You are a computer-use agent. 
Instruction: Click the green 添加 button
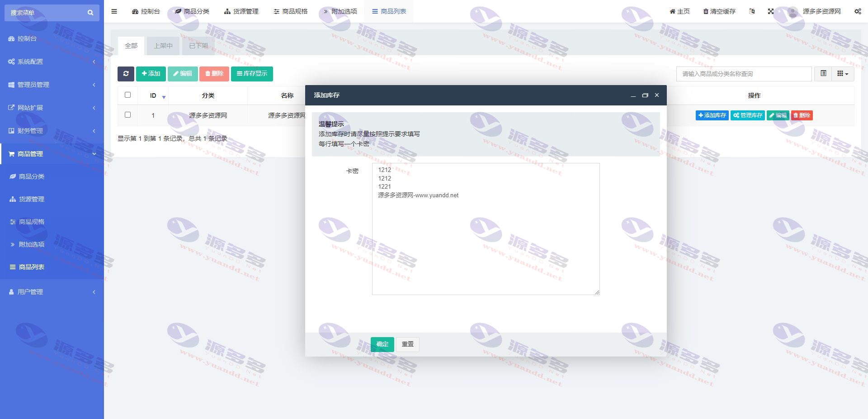click(x=151, y=74)
